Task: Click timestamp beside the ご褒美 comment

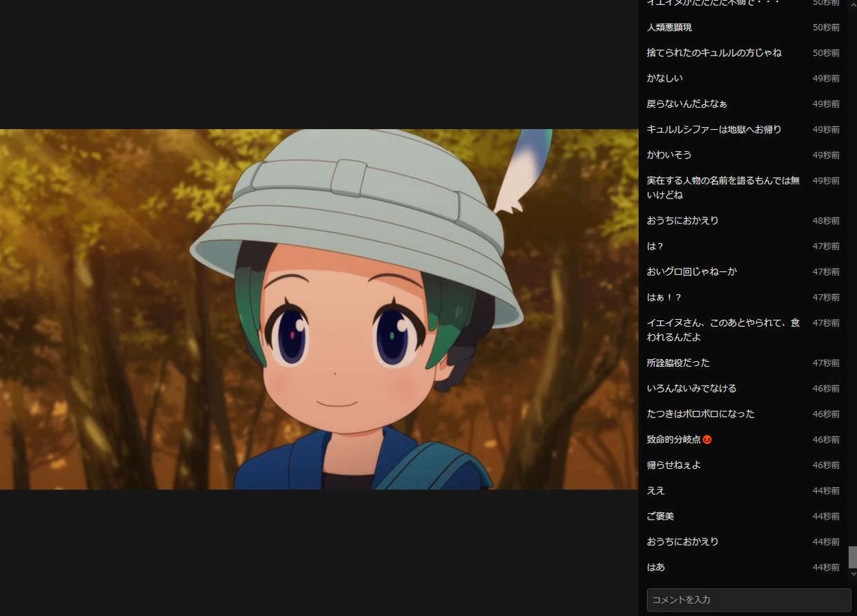Action: [826, 516]
